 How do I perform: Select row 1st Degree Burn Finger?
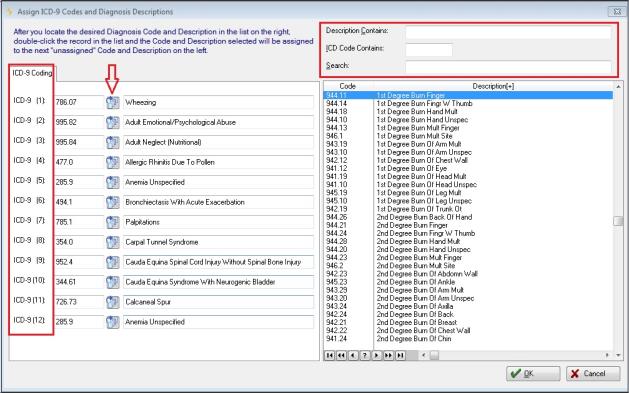[x=468, y=95]
